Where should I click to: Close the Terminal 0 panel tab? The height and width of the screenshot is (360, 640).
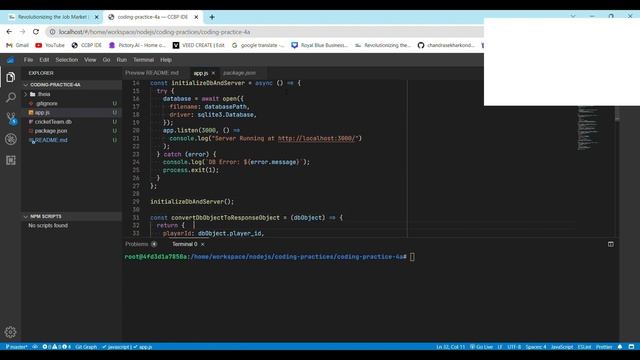(203, 244)
